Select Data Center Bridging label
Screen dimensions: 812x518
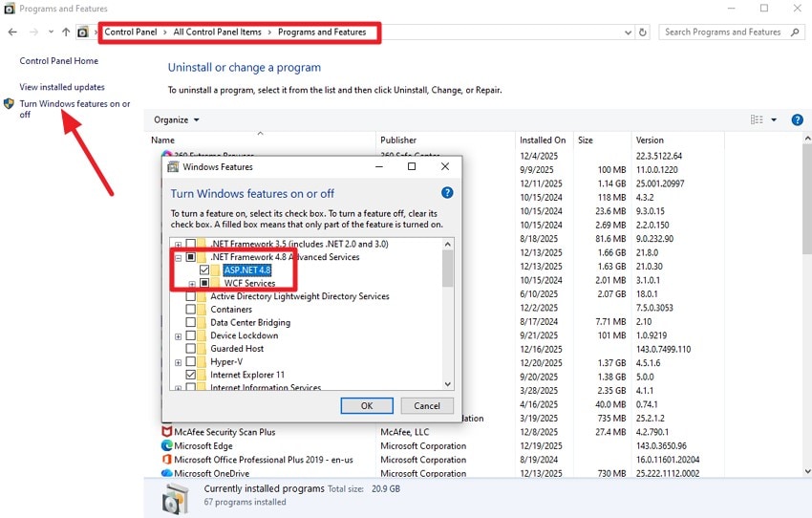click(x=250, y=322)
